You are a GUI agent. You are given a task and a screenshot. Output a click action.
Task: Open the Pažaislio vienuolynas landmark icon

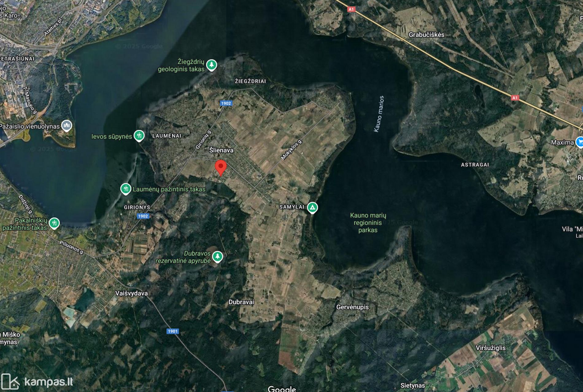click(x=67, y=126)
